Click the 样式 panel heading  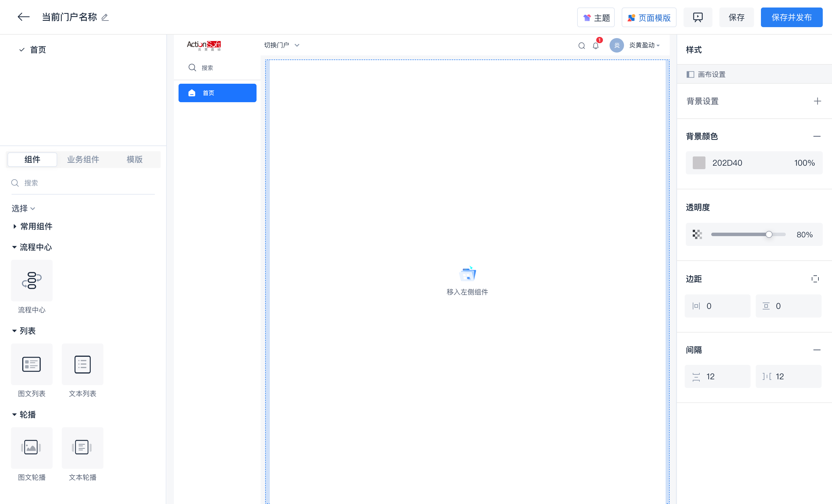(x=694, y=50)
